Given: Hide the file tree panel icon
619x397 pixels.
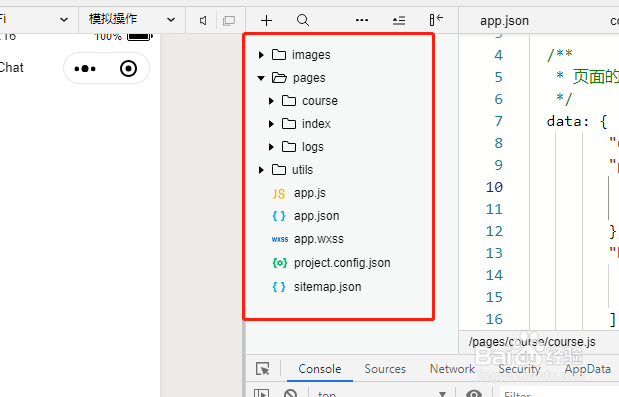Looking at the screenshot, I should [436, 20].
